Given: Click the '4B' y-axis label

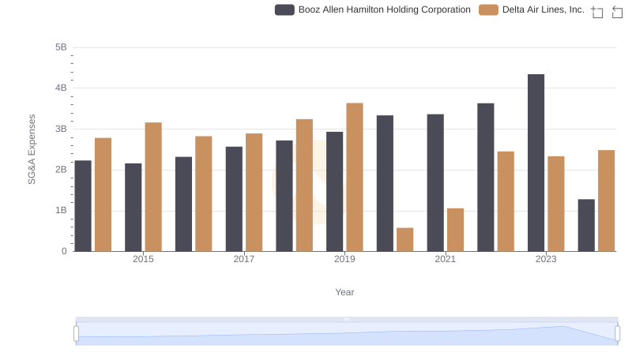Looking at the screenshot, I should [x=62, y=88].
